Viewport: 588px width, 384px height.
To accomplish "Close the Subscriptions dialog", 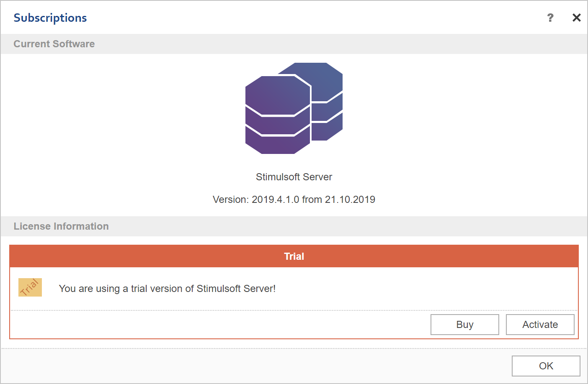I will click(577, 18).
